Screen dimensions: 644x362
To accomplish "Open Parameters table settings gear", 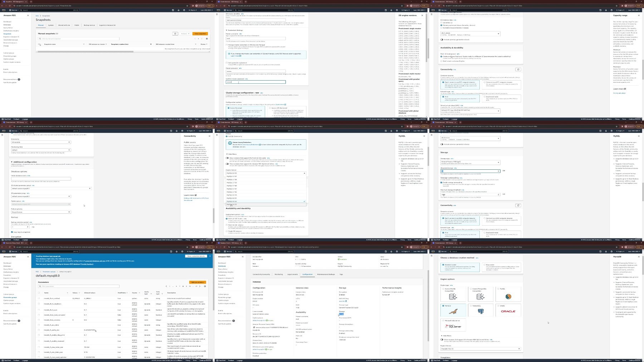I will tap(205, 286).
